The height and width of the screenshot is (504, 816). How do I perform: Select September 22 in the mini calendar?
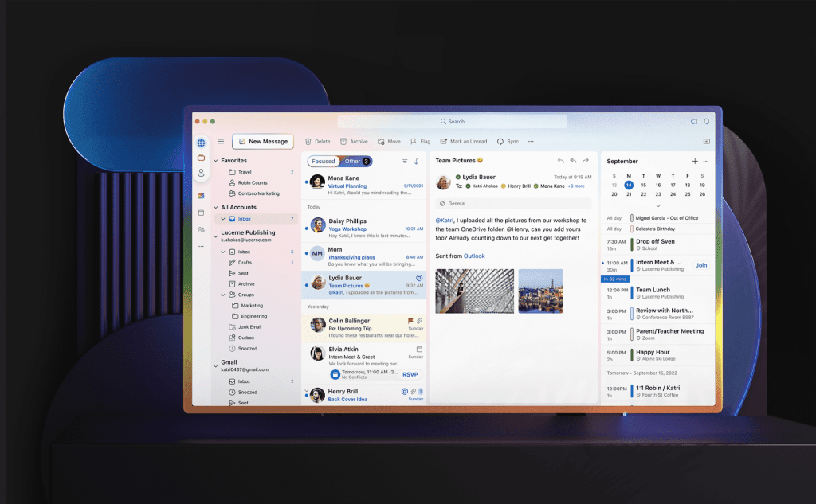click(x=643, y=194)
